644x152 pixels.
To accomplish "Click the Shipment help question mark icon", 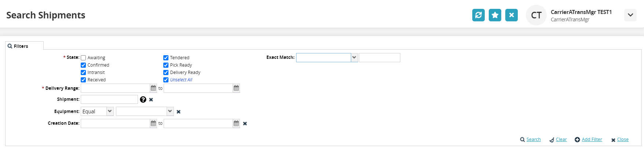I will 143,99.
